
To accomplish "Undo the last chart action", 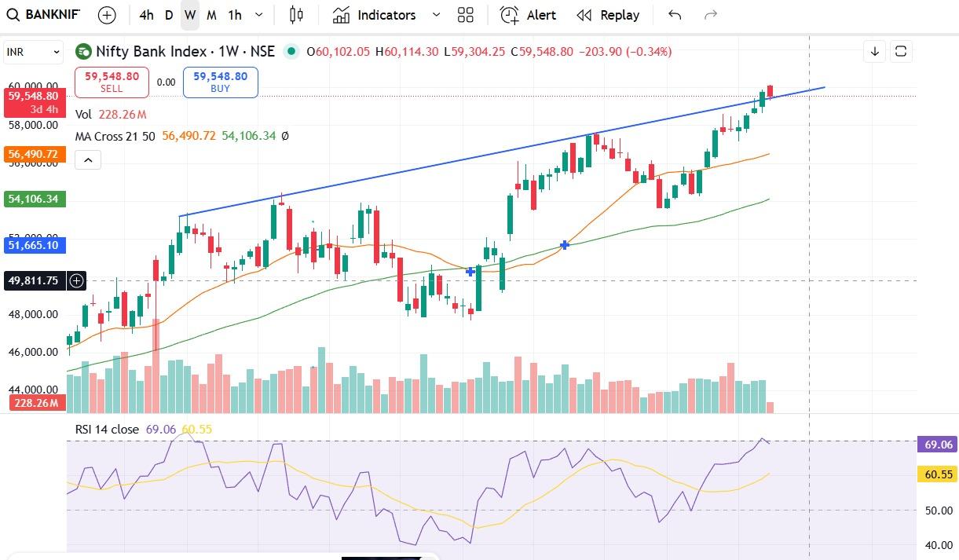I will coord(675,15).
